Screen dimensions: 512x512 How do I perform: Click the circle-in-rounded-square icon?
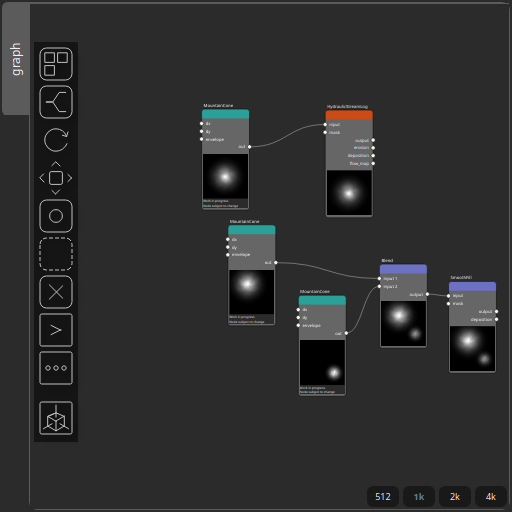pyautogui.click(x=56, y=216)
